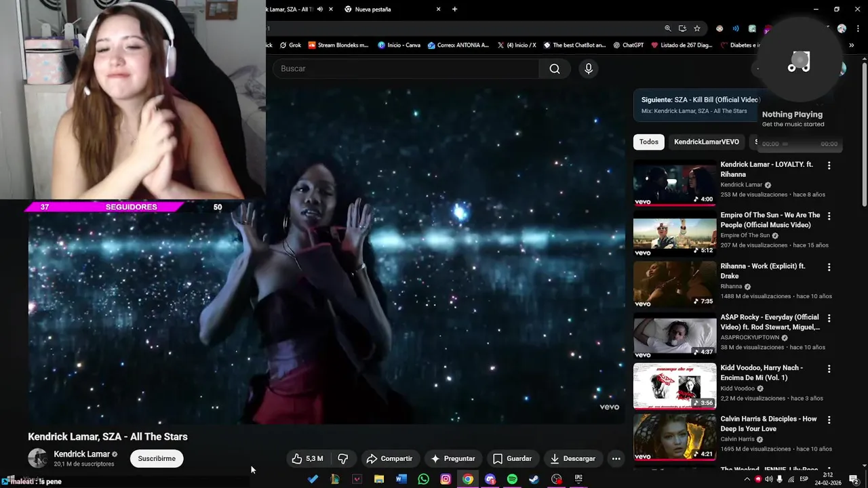The width and height of the screenshot is (868, 488).
Task: Click the YouTube Buscar search field
Action: [406, 68]
